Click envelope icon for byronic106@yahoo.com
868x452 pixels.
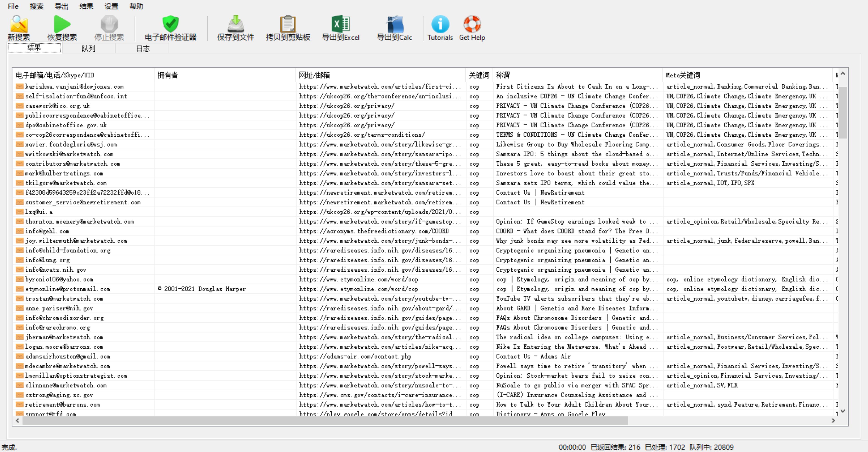click(x=20, y=279)
